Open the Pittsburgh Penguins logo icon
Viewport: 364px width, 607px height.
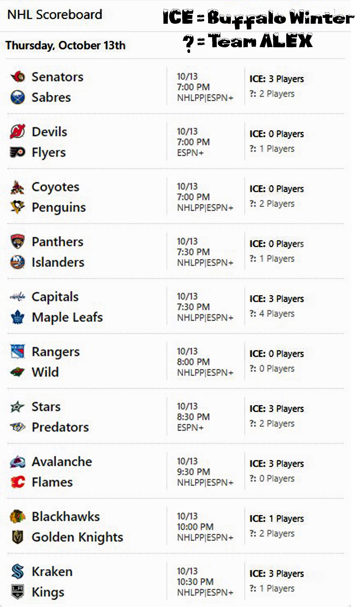click(x=18, y=207)
